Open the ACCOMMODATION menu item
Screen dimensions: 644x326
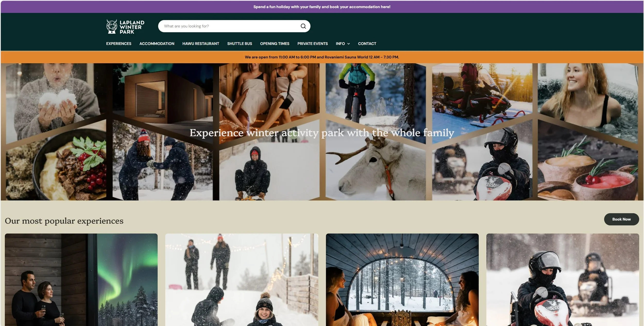coord(157,44)
